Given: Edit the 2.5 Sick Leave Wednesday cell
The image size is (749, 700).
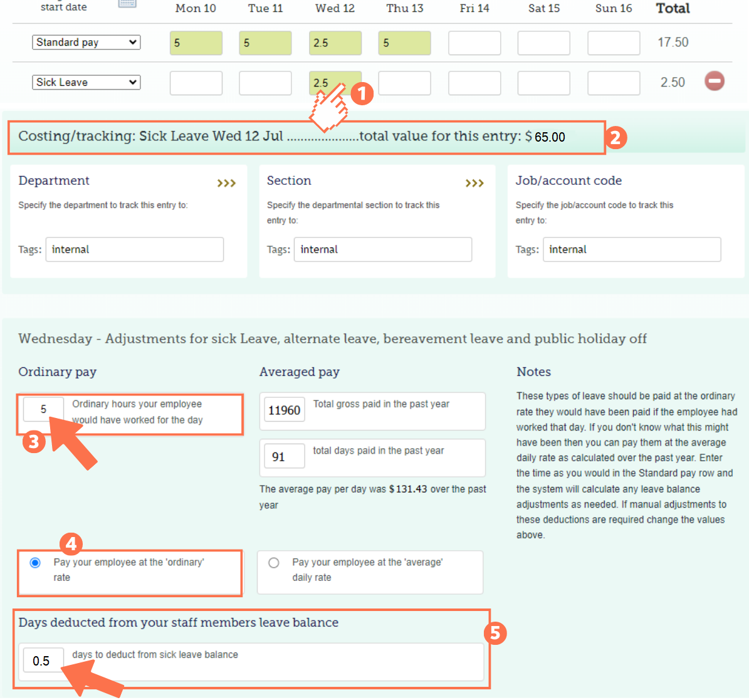Looking at the screenshot, I should point(335,82).
